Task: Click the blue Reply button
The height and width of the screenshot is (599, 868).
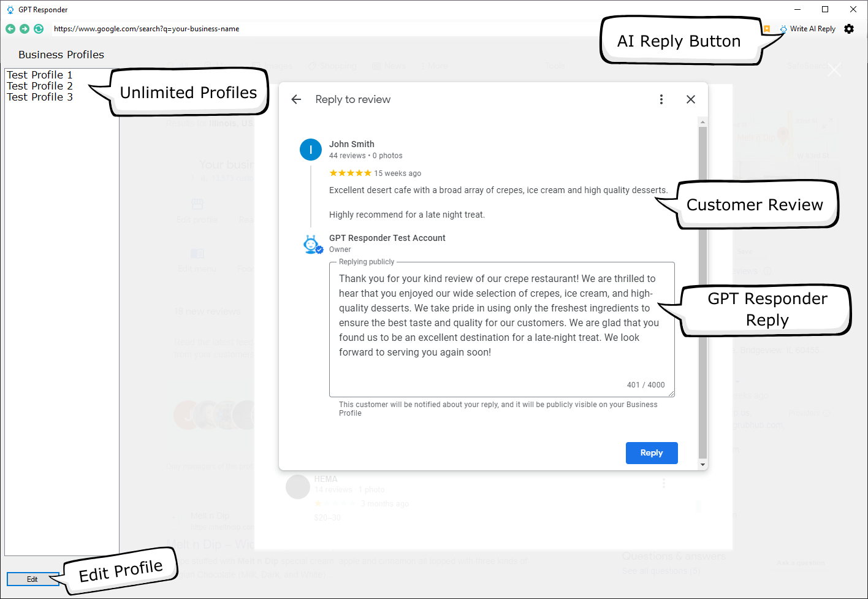Action: coord(652,453)
